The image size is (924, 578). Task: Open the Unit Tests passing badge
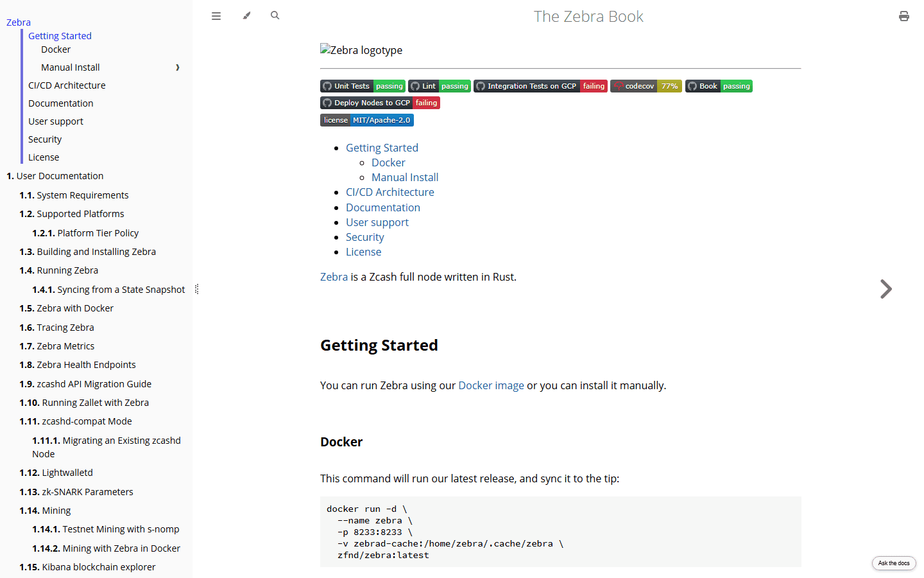tap(363, 86)
